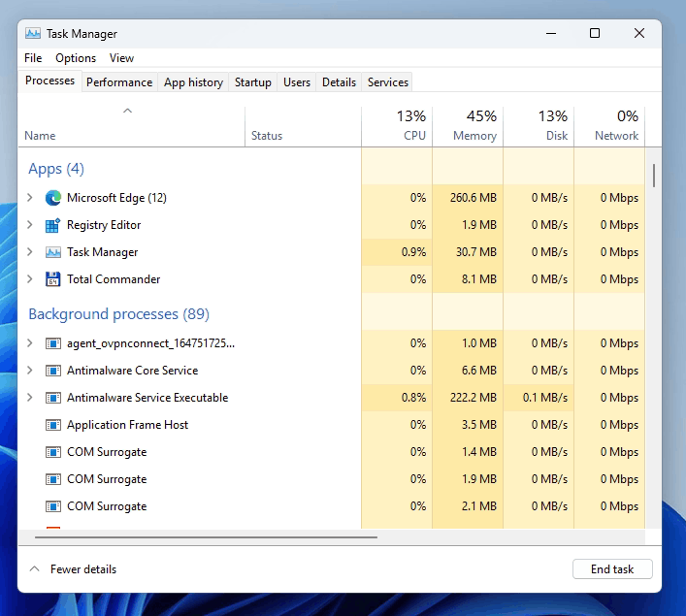Switch to the Users tab
Image resolution: width=686 pixels, height=616 pixels.
[297, 82]
